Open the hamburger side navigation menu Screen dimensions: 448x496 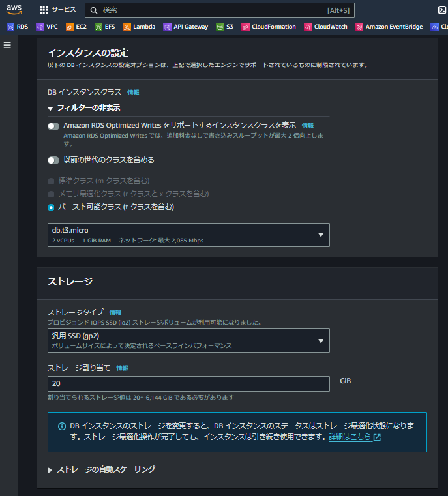point(7,45)
